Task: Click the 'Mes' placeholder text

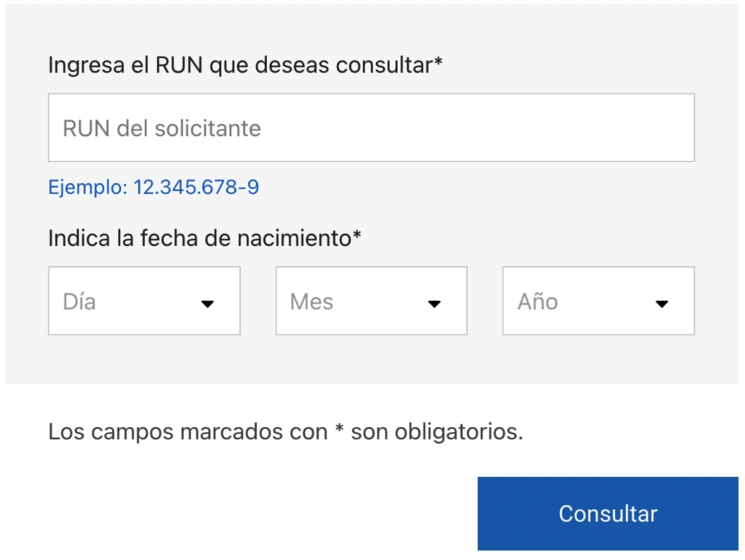Action: coord(311,302)
